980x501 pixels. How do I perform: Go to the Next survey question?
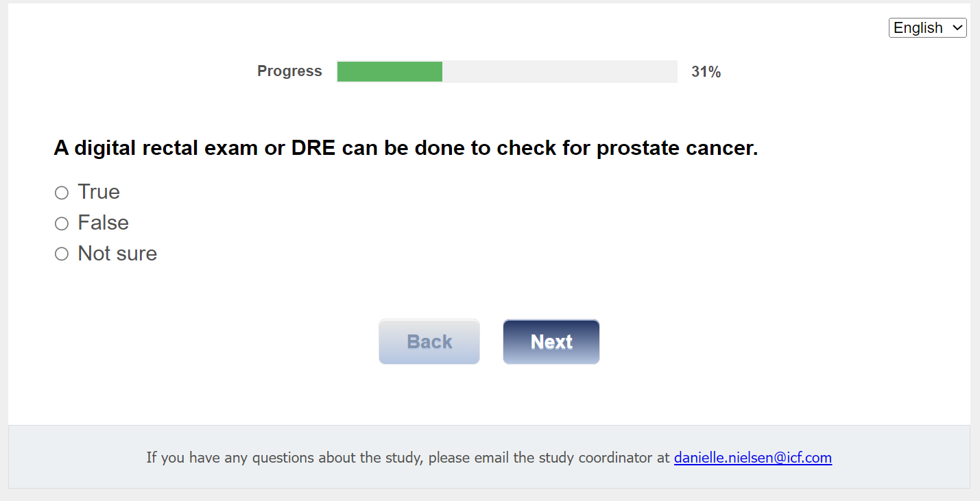click(x=551, y=341)
